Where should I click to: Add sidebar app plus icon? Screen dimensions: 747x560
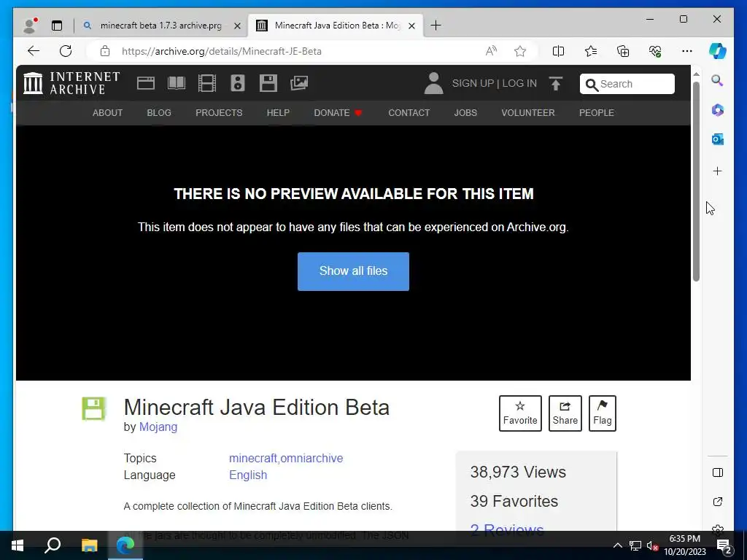click(x=718, y=171)
